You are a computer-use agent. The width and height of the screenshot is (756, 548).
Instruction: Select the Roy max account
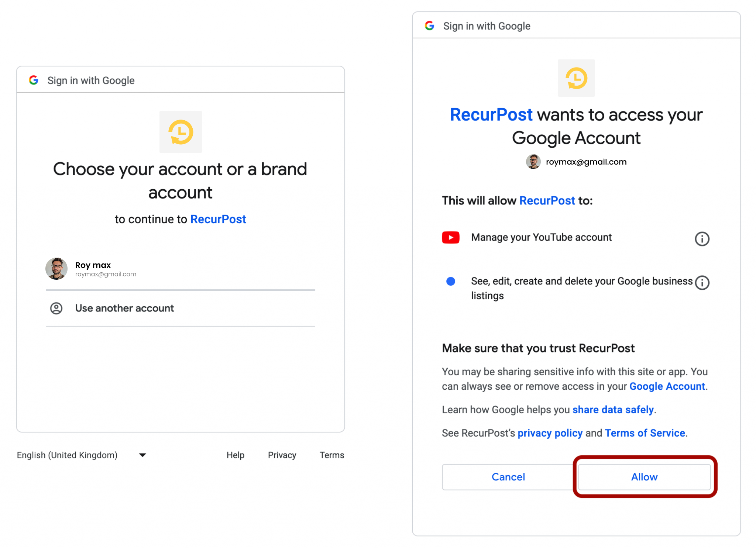181,269
